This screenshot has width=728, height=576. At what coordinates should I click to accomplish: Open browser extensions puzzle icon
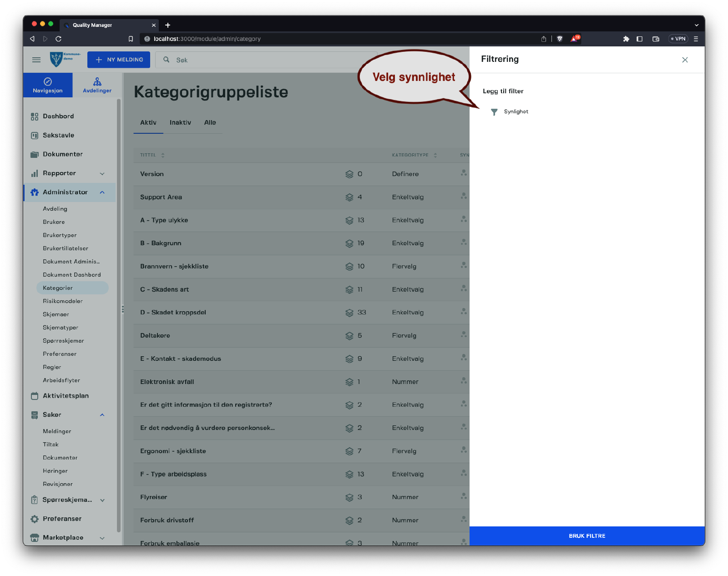[626, 39]
